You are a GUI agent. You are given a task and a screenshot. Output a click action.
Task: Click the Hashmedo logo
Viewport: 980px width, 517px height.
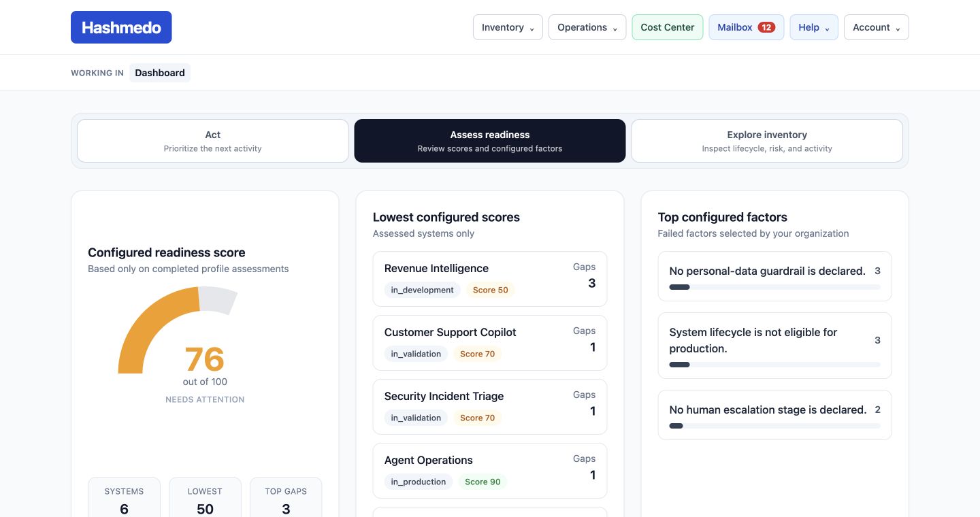coord(121,27)
